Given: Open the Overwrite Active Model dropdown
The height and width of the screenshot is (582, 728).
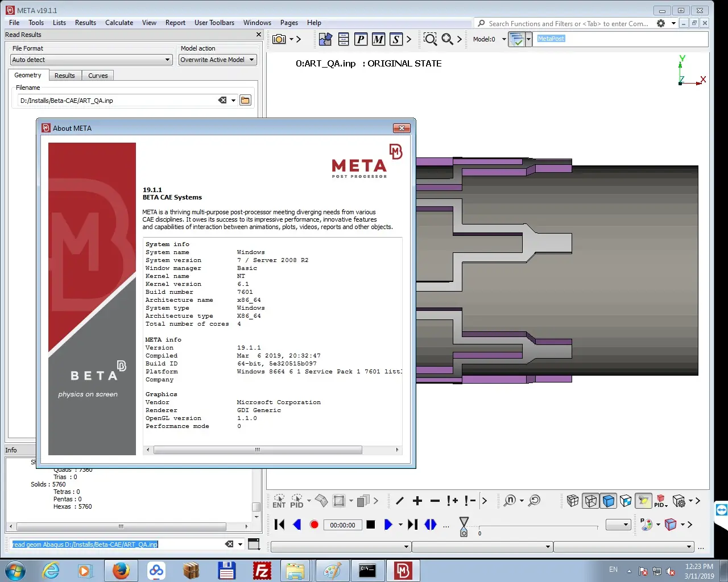Looking at the screenshot, I should point(218,60).
